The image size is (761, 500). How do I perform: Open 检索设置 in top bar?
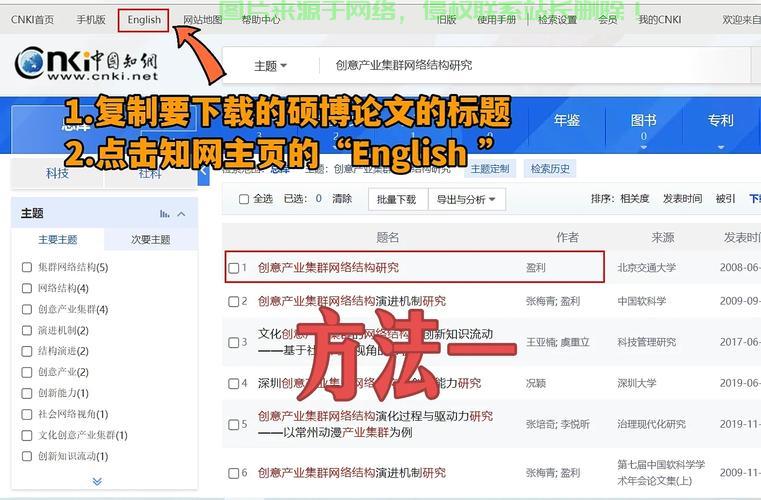557,19
